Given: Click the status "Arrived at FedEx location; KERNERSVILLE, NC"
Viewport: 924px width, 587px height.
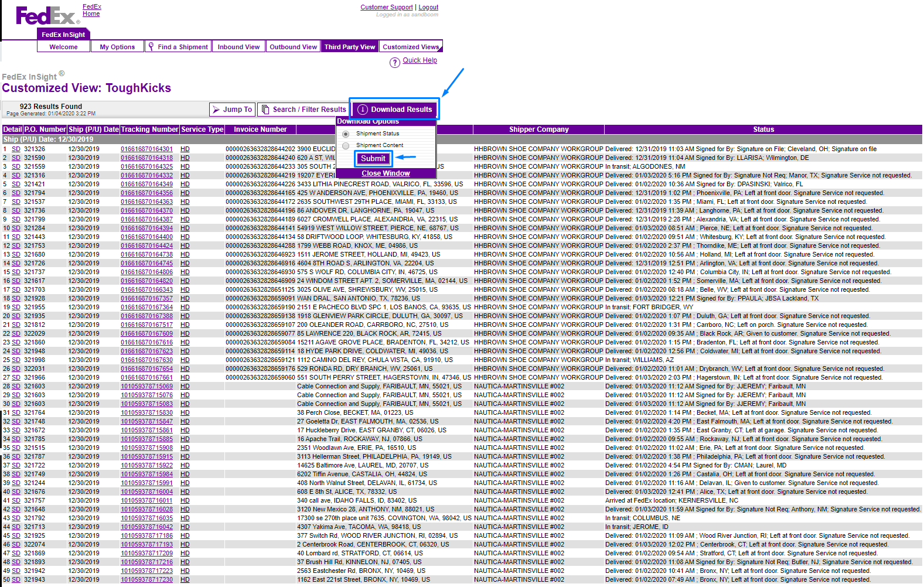Looking at the screenshot, I should (671, 501).
